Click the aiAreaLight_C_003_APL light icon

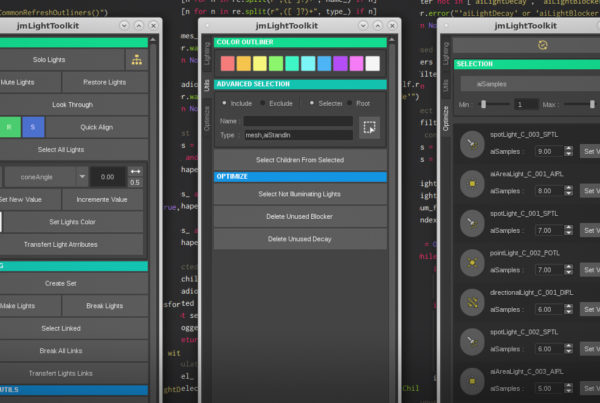pyautogui.click(x=472, y=381)
